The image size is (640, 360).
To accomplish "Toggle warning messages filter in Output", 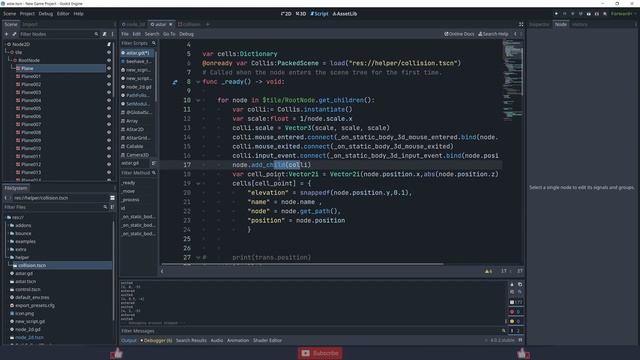I will pos(516,321).
